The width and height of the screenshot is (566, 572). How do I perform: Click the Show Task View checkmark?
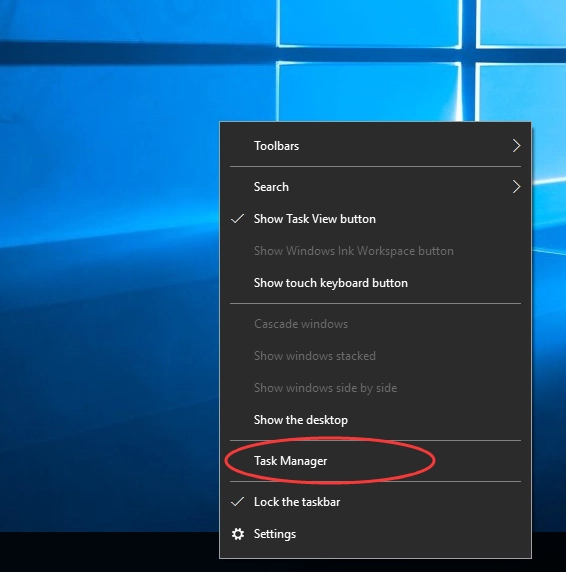[237, 219]
